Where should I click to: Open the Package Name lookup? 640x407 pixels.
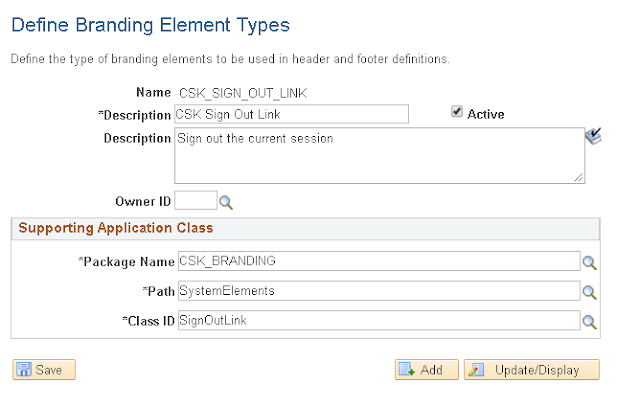coord(590,263)
